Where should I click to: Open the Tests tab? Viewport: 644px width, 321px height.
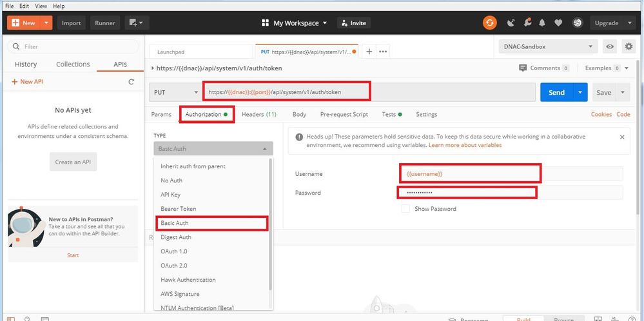pos(391,115)
